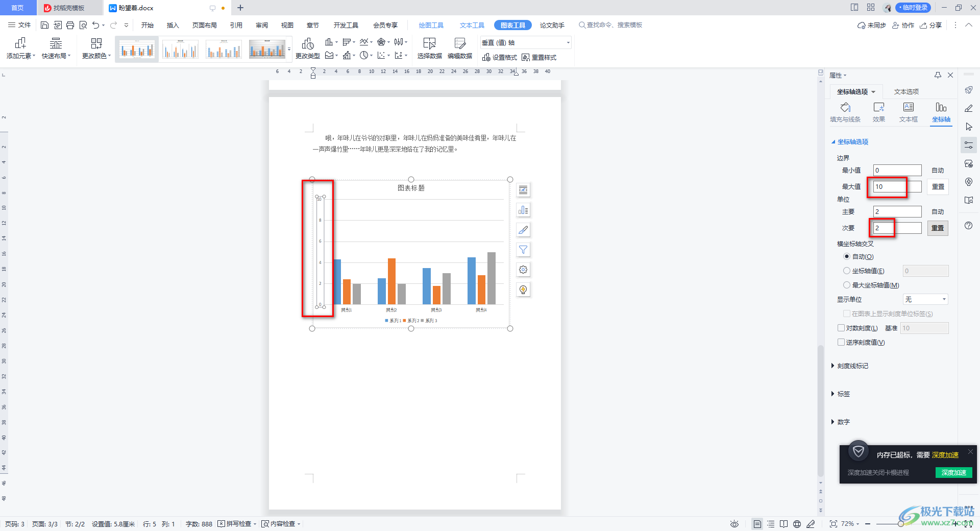Open 文本框 text box section

[x=909, y=112]
